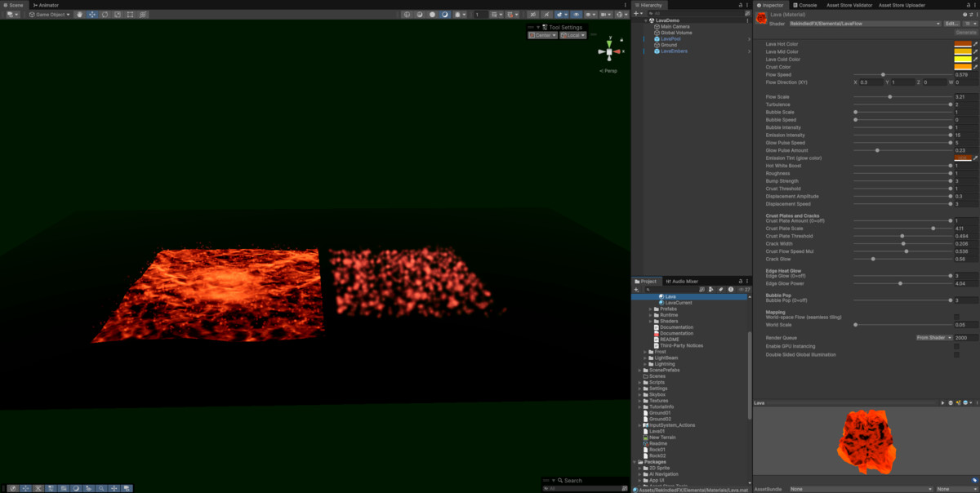980x493 pixels.
Task: Collapse the Packages folder in Project
Action: click(635, 462)
